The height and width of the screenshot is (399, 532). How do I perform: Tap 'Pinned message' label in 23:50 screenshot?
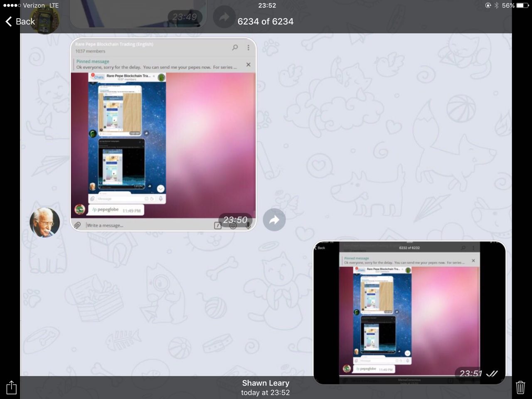coord(93,61)
